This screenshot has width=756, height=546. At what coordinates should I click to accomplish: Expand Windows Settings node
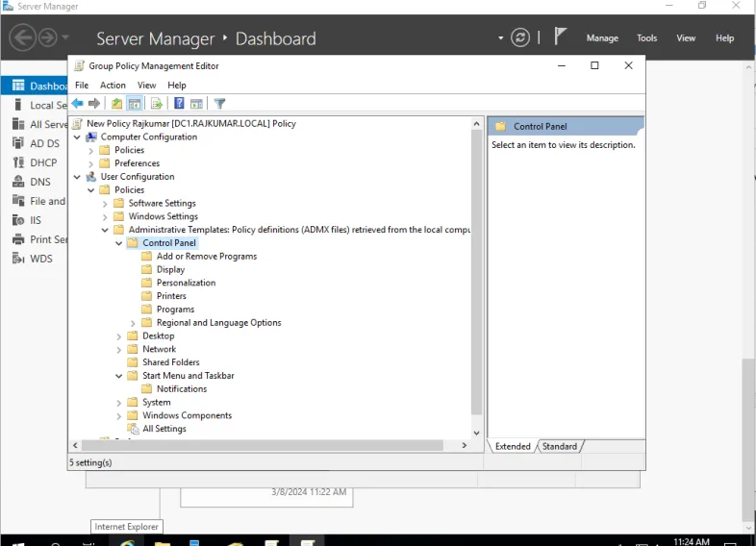(105, 217)
